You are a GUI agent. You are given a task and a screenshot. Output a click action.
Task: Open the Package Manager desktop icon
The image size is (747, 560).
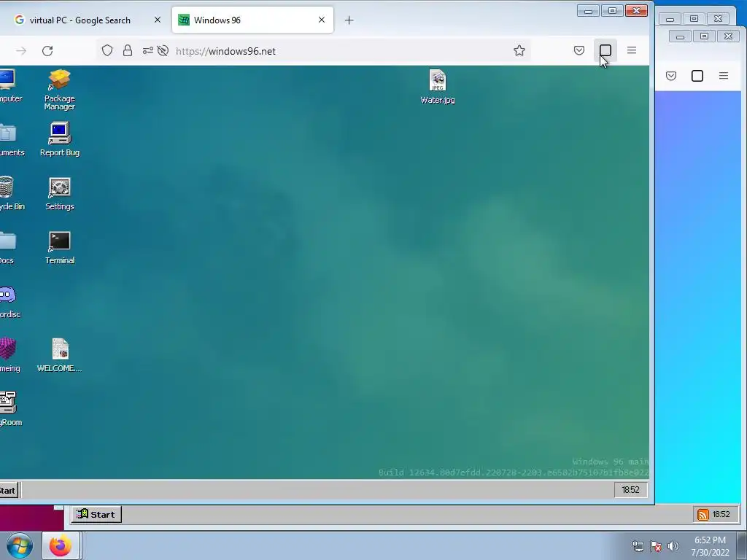pyautogui.click(x=60, y=90)
